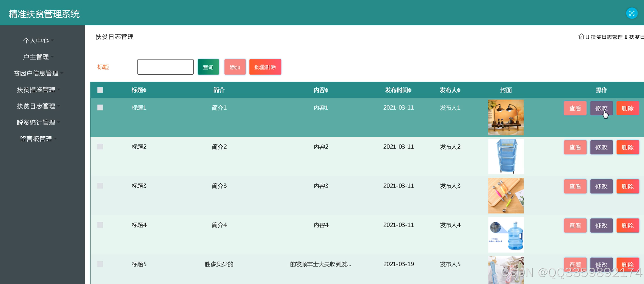Click cell text 胜多负少的
The image size is (644, 284).
219,264
